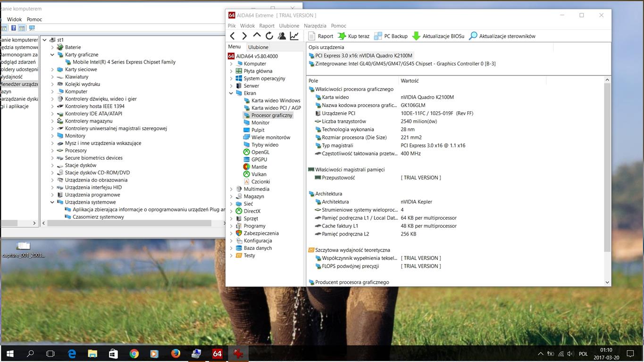Screen dimensions: 644x362
Task: Expand the Płyta główna node
Action: point(231,71)
